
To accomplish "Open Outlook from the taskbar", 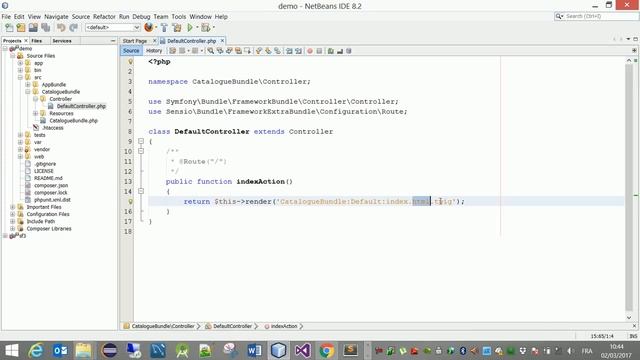I will [x=60, y=351].
